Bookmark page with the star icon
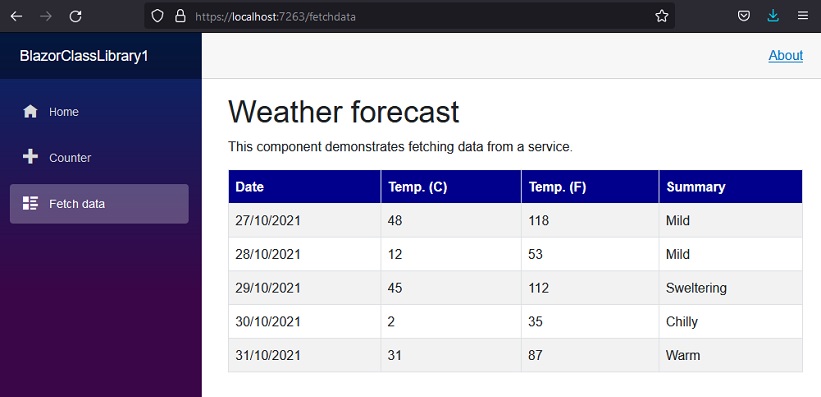Image resolution: width=821 pixels, height=397 pixels. (662, 16)
